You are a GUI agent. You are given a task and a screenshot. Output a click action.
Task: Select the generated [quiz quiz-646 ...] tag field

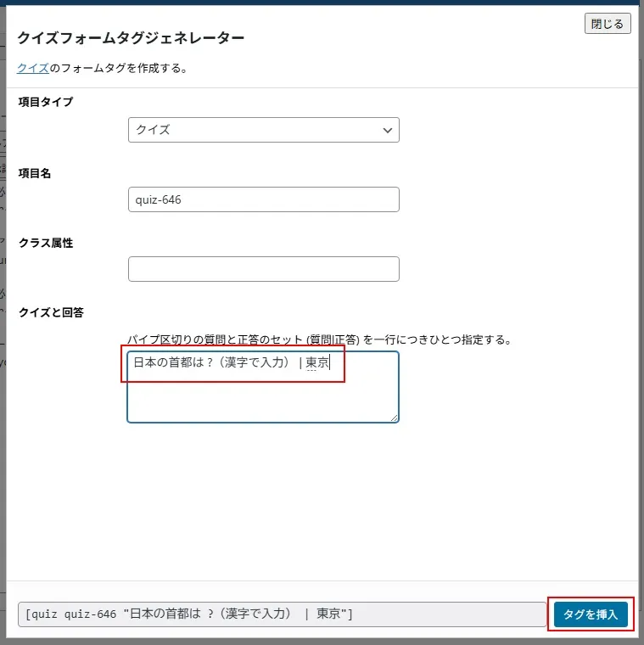pyautogui.click(x=280, y=614)
